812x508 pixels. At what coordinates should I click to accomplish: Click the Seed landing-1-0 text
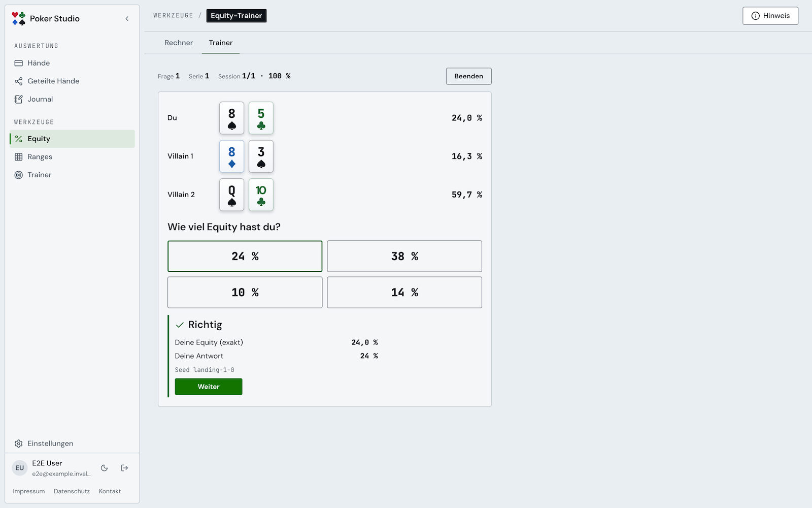(x=205, y=370)
